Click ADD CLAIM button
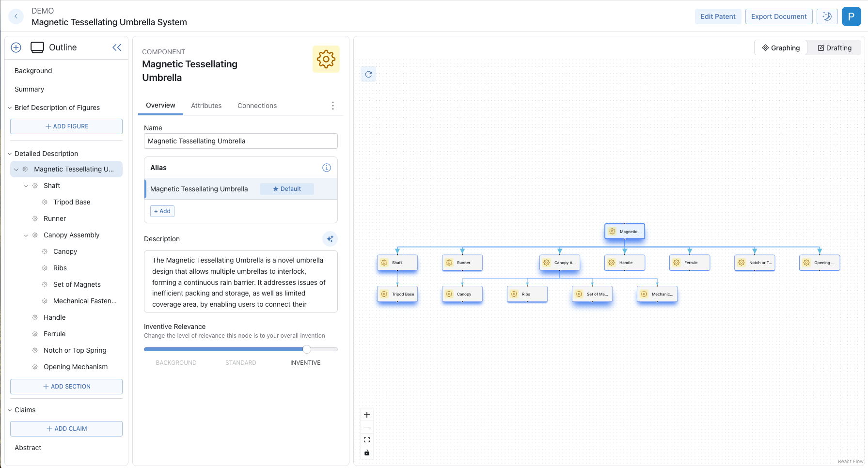Image resolution: width=868 pixels, height=468 pixels. 66,429
